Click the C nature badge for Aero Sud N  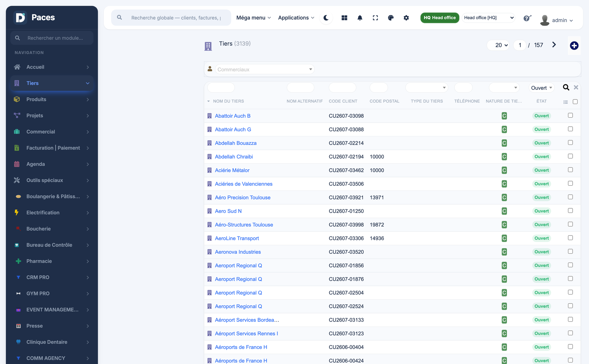pyautogui.click(x=504, y=211)
